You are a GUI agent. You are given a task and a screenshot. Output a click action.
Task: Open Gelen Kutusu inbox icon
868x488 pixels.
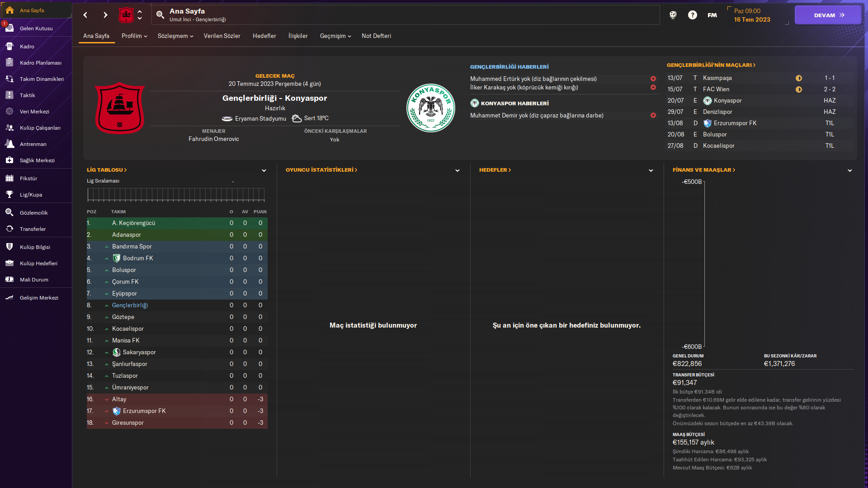[9, 28]
